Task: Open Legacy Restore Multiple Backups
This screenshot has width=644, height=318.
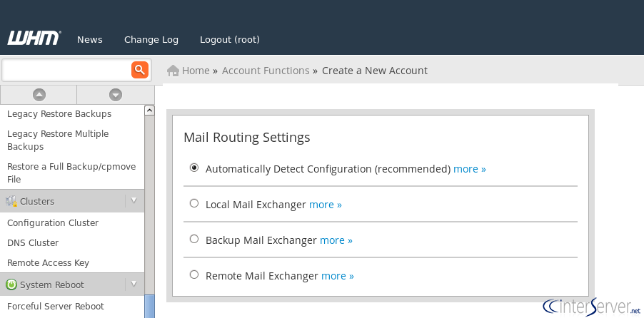Action: click(x=58, y=140)
